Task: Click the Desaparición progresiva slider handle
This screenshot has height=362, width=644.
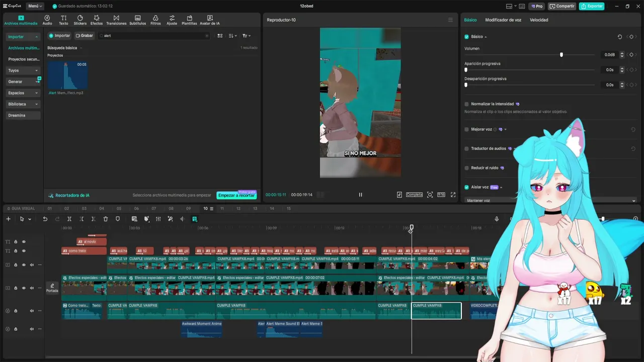Action: [466, 85]
